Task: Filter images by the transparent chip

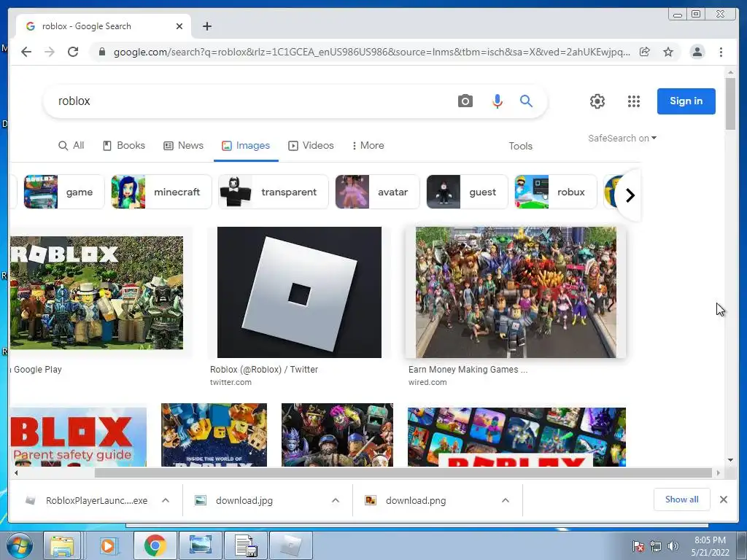Action: pyautogui.click(x=273, y=192)
